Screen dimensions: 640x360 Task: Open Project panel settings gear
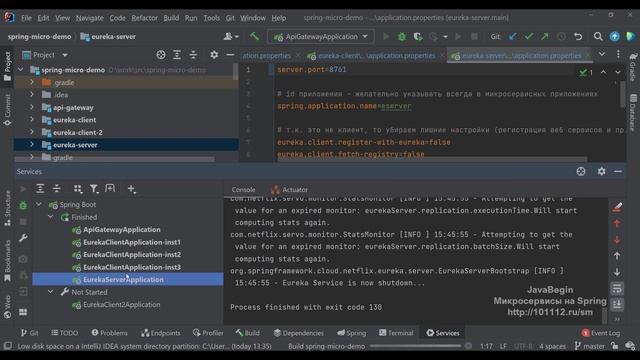[214, 55]
